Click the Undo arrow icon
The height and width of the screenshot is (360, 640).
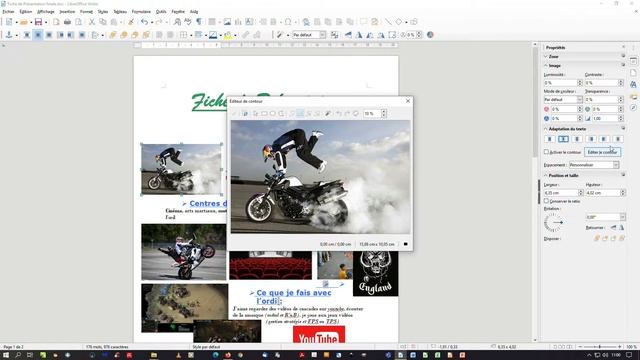144,22
